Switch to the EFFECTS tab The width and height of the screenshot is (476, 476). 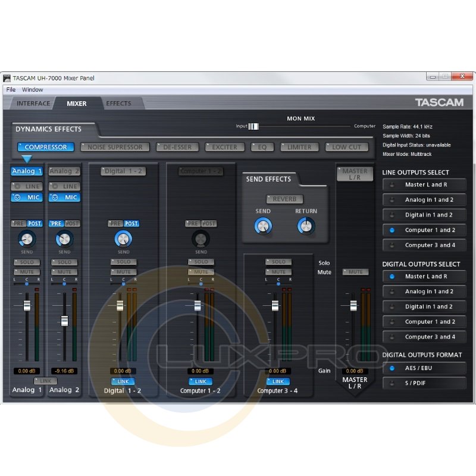tap(118, 104)
